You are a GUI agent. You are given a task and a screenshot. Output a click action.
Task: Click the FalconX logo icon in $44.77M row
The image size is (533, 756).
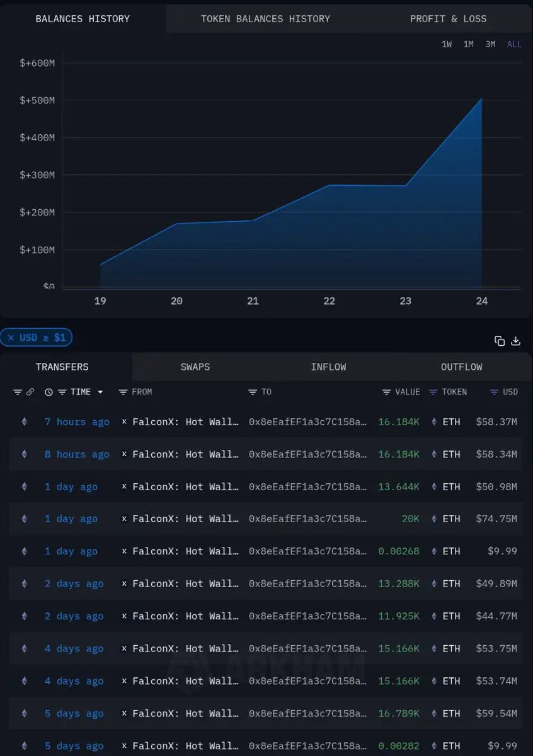point(124,616)
